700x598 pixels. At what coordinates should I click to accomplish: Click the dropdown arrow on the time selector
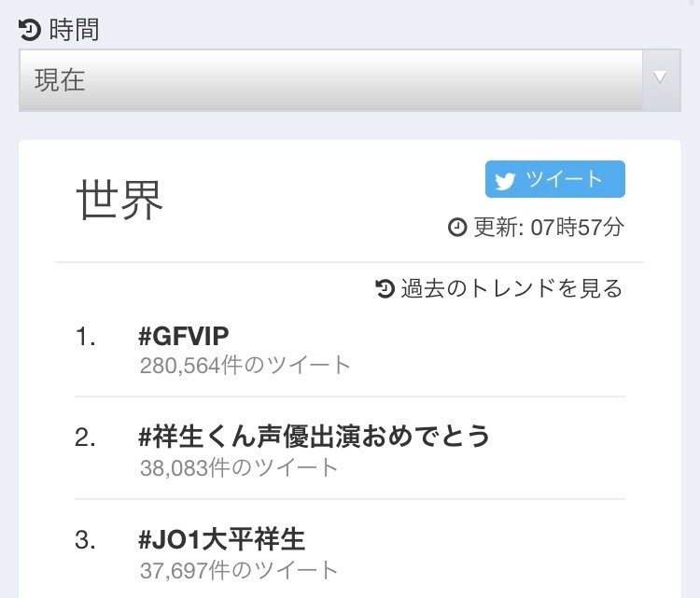tap(660, 77)
